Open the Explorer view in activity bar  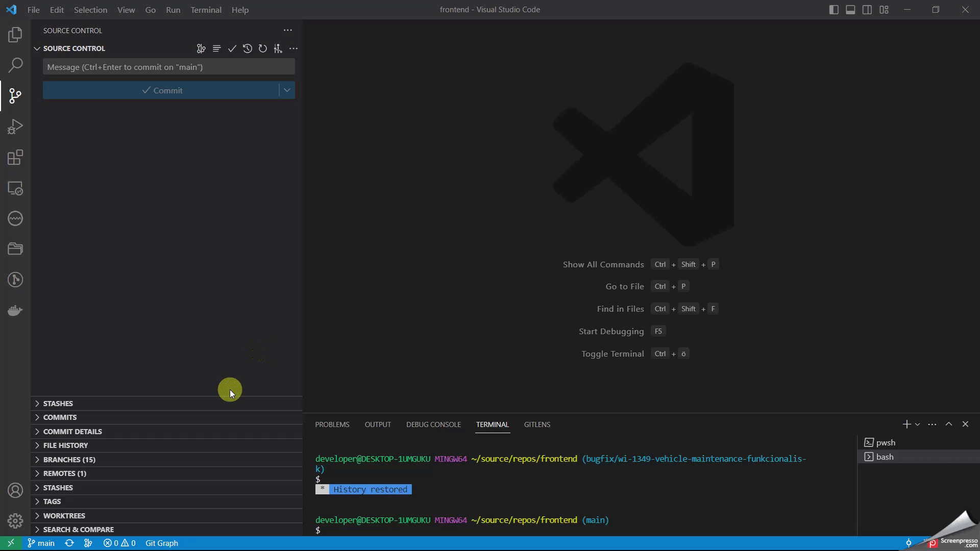(15, 35)
